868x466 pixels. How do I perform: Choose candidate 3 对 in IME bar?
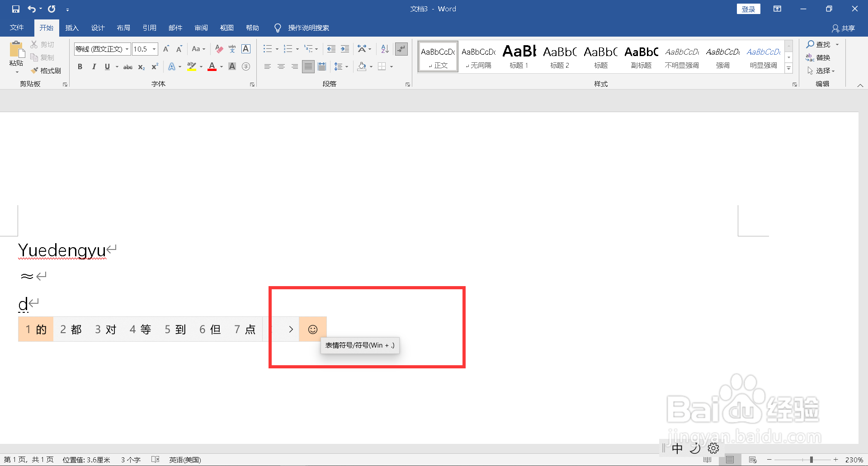click(x=106, y=329)
